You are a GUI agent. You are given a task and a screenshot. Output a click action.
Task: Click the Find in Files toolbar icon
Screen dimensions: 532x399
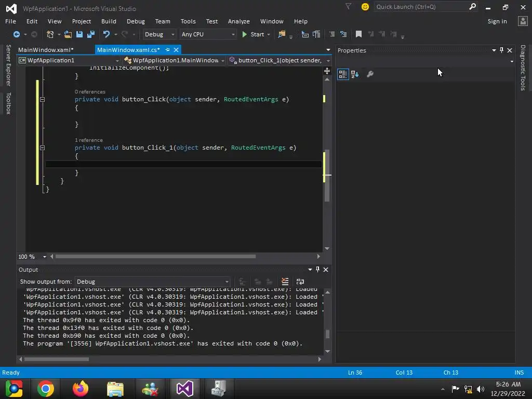click(282, 34)
